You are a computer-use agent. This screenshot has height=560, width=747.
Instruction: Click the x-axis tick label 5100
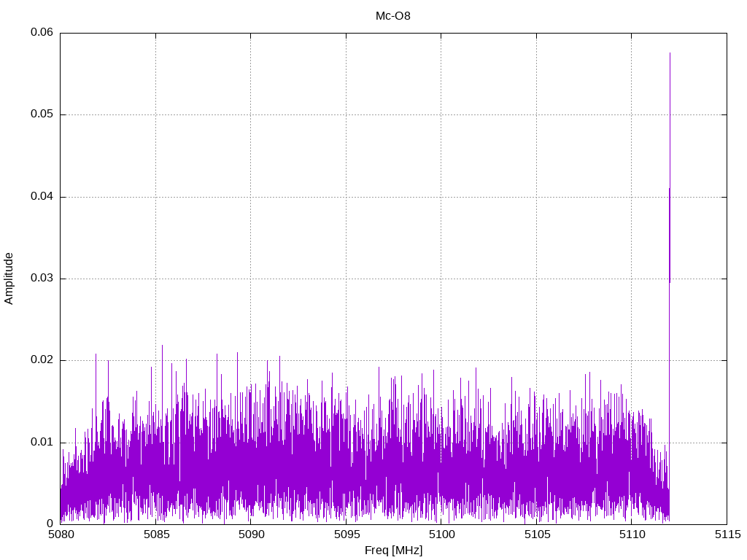(x=441, y=534)
